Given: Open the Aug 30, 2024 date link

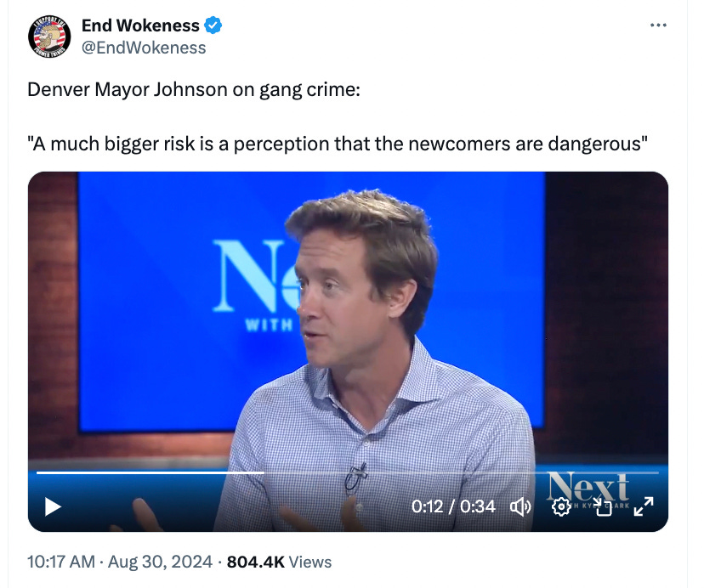Looking at the screenshot, I should [161, 562].
